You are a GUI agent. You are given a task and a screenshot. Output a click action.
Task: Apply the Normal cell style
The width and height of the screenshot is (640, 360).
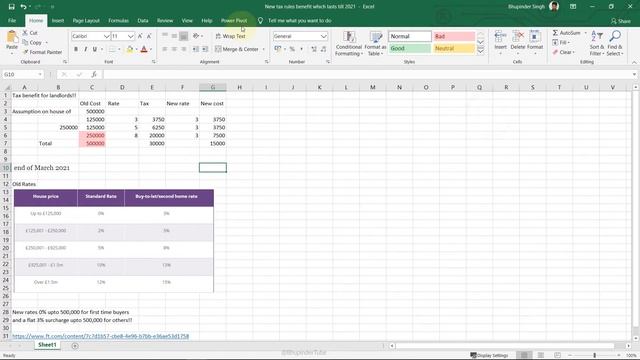pyautogui.click(x=409, y=36)
